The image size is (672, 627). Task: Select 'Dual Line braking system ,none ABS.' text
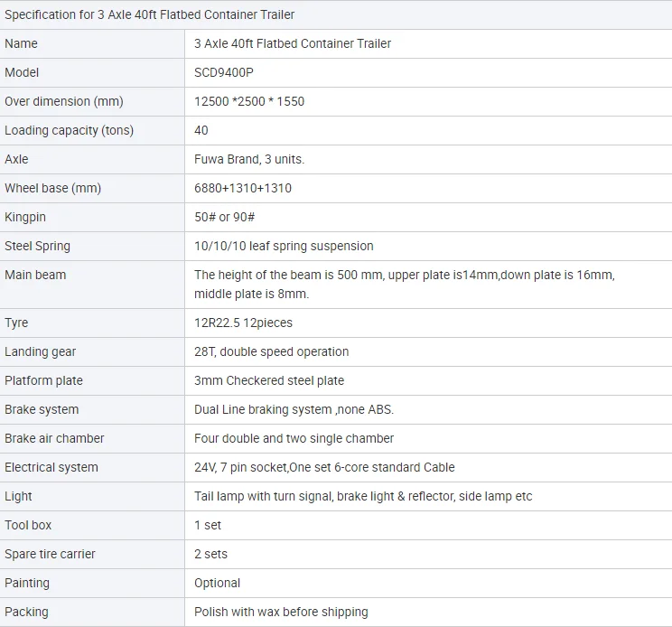click(294, 409)
